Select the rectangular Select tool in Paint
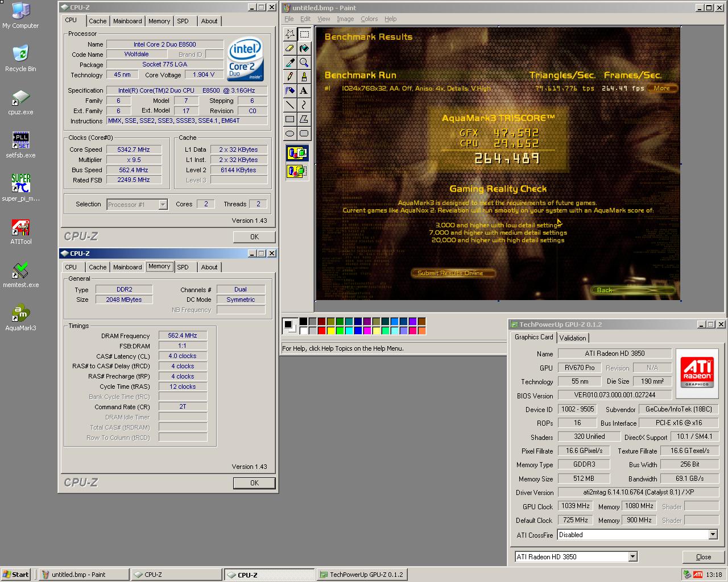 (304, 34)
